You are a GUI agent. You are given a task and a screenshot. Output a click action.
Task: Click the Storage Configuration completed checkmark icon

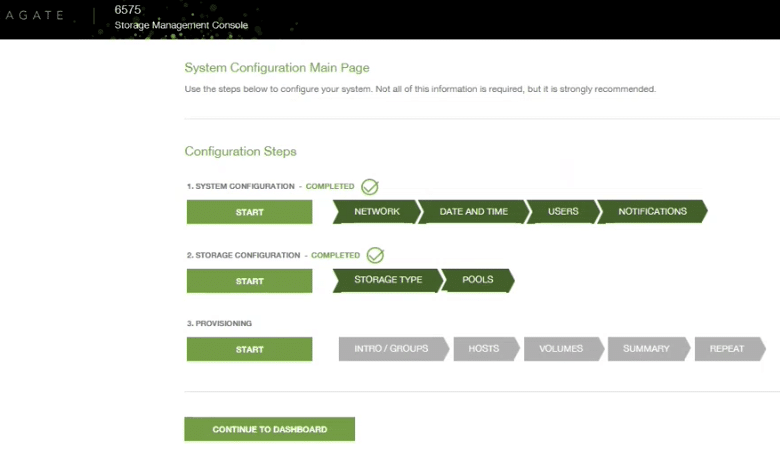coord(375,255)
